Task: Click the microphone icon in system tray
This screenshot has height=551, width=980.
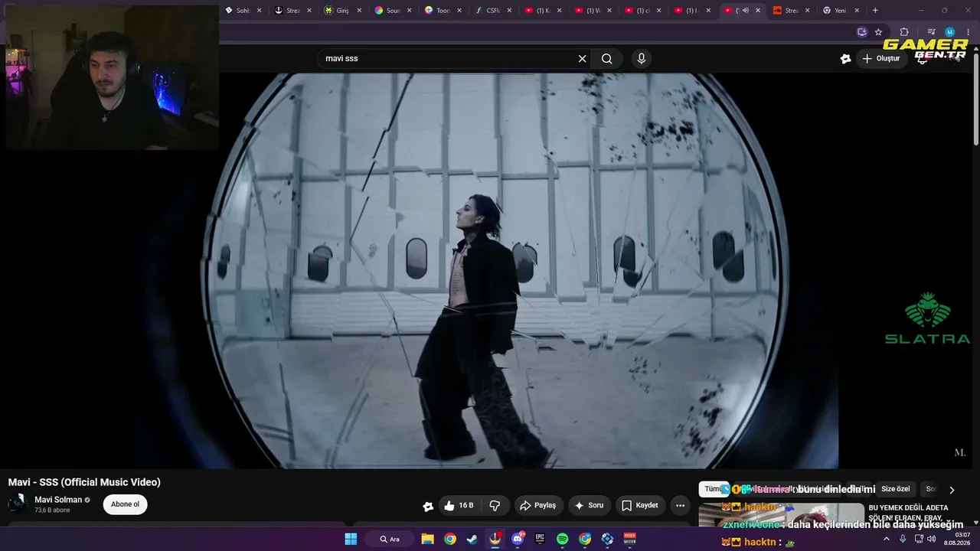Action: pos(903,539)
